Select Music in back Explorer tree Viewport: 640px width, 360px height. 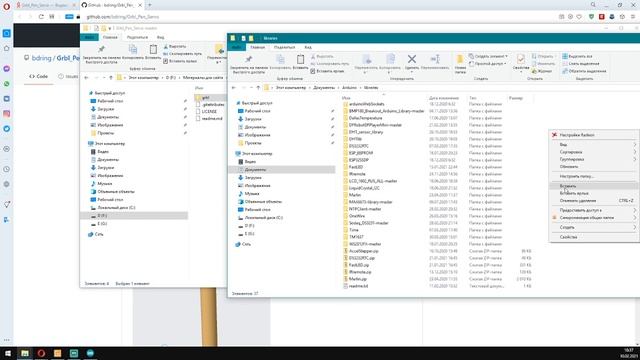click(101, 184)
